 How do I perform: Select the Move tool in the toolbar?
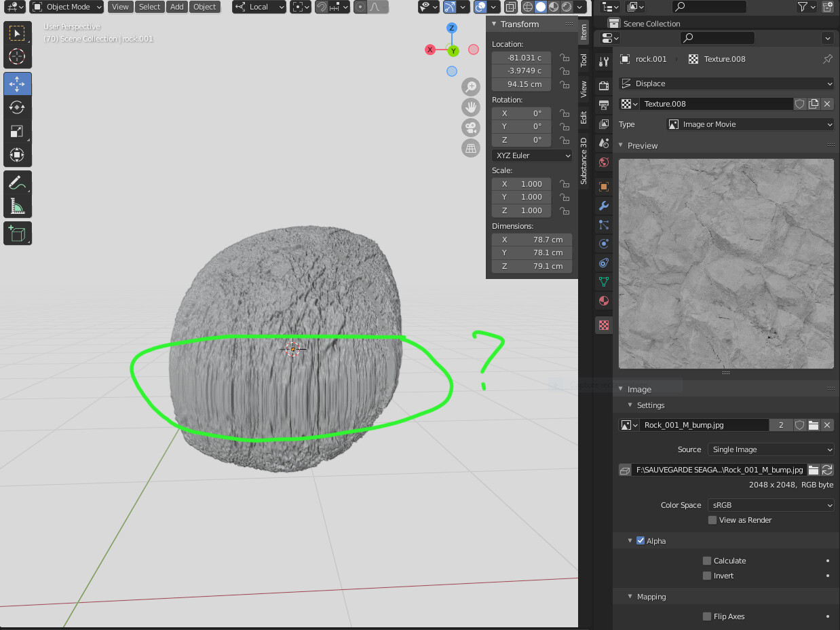click(x=18, y=84)
